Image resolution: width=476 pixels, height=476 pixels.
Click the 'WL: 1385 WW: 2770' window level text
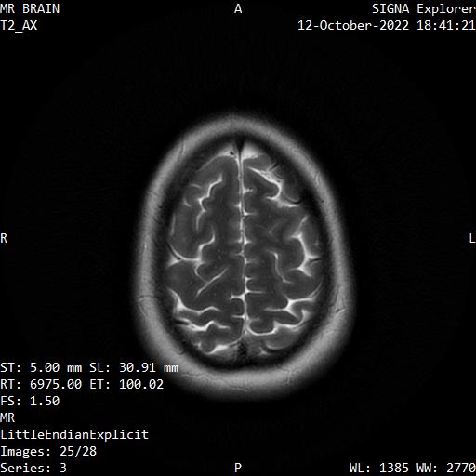pos(413,468)
